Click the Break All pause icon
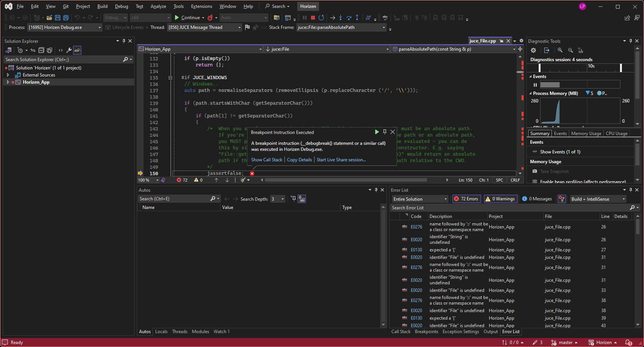 tap(305, 18)
